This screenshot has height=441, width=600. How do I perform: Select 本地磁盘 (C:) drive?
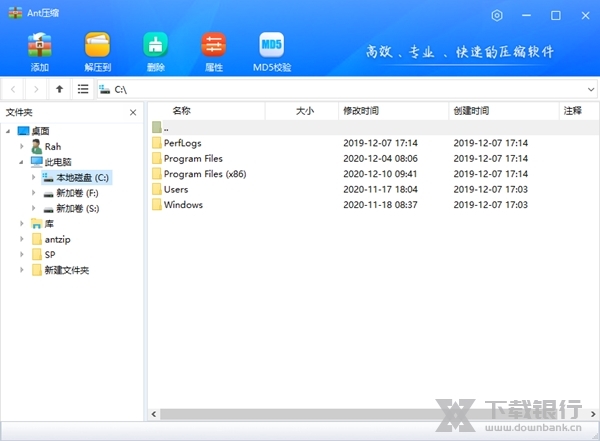pyautogui.click(x=77, y=178)
